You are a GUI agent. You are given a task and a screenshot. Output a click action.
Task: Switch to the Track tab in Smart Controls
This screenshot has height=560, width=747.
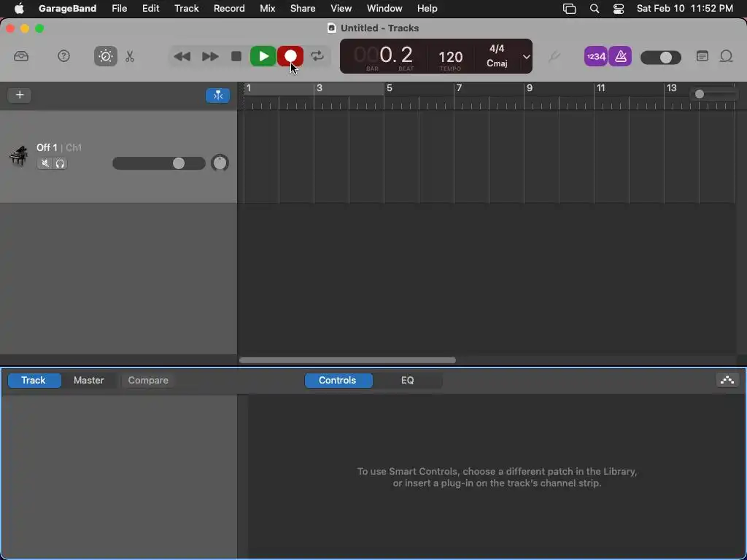(34, 380)
